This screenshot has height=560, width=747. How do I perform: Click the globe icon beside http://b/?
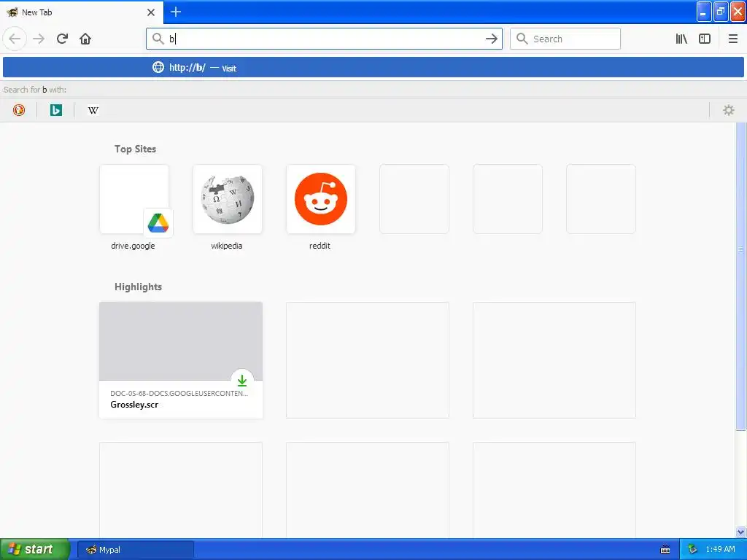point(158,67)
